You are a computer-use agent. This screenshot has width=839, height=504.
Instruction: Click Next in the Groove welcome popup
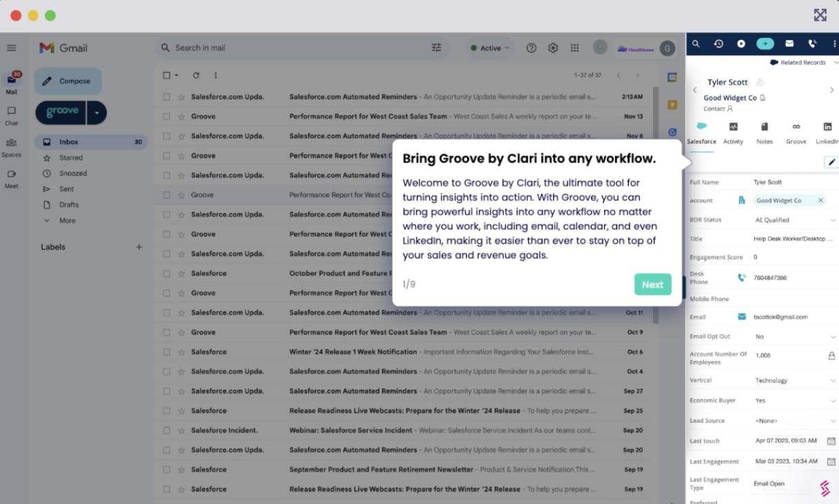point(652,284)
